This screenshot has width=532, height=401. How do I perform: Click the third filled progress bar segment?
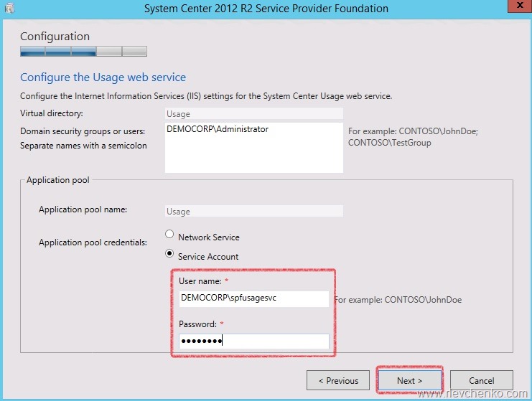pos(83,52)
